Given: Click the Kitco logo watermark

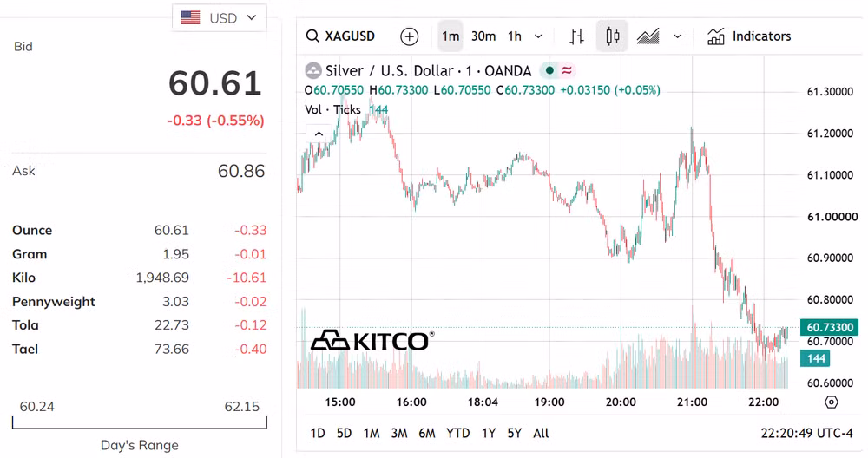Looking at the screenshot, I should coord(372,341).
